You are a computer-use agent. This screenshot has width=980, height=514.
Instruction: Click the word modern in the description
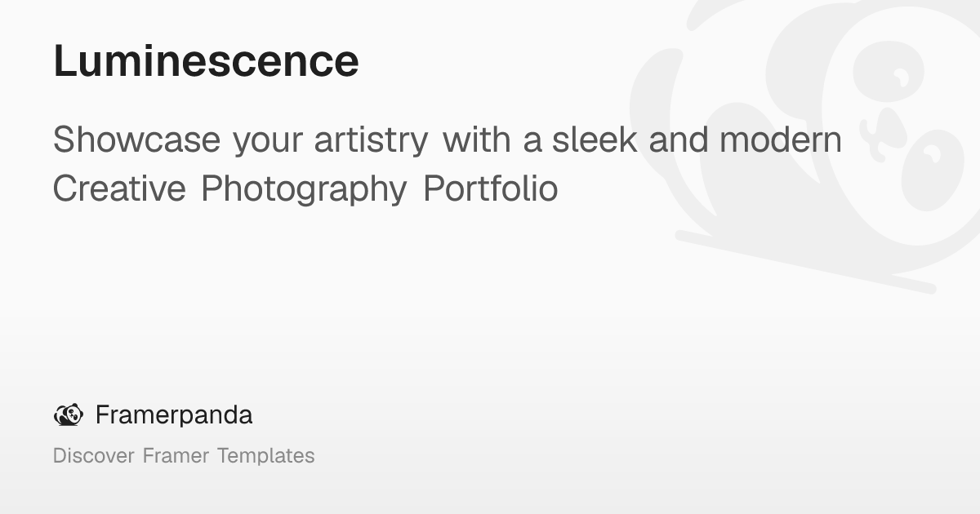(x=780, y=140)
